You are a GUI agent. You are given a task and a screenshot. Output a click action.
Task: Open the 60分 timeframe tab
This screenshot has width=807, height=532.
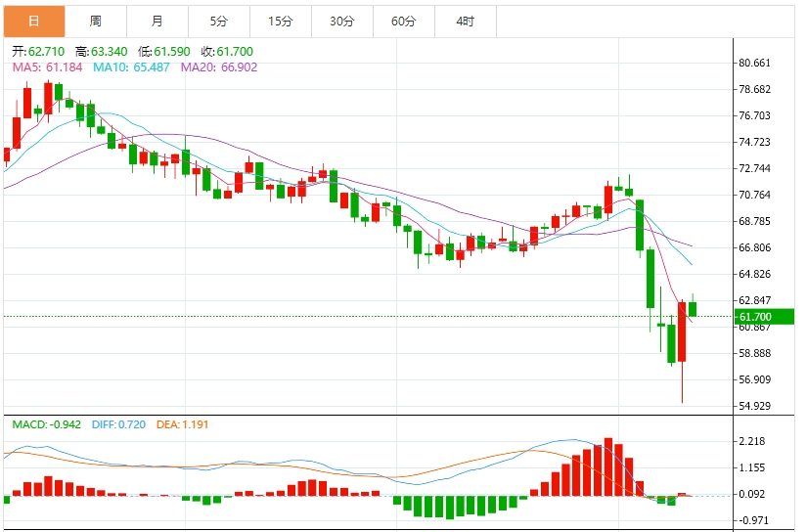404,22
